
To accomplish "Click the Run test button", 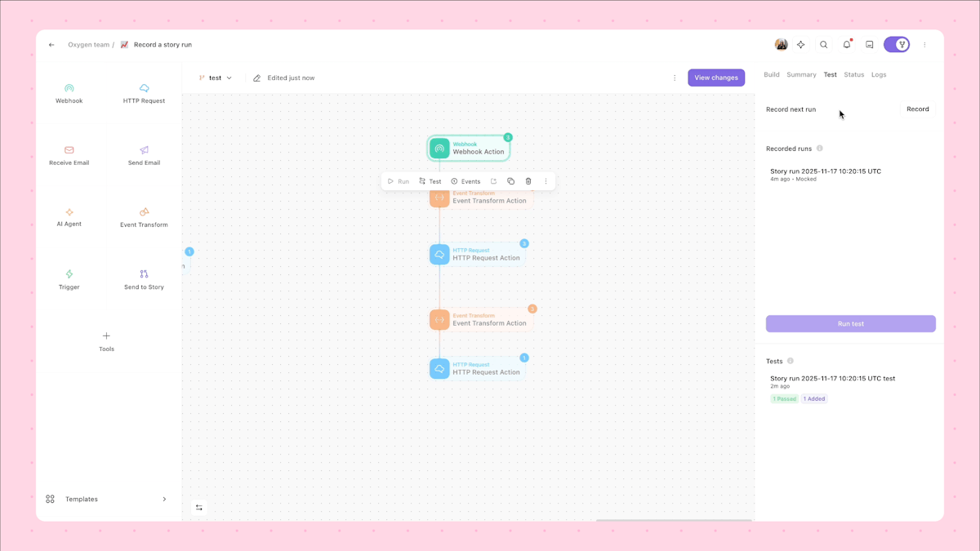I will point(851,324).
